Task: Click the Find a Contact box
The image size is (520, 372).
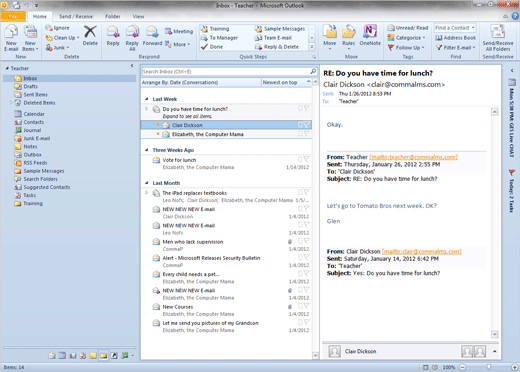Action: [x=455, y=28]
